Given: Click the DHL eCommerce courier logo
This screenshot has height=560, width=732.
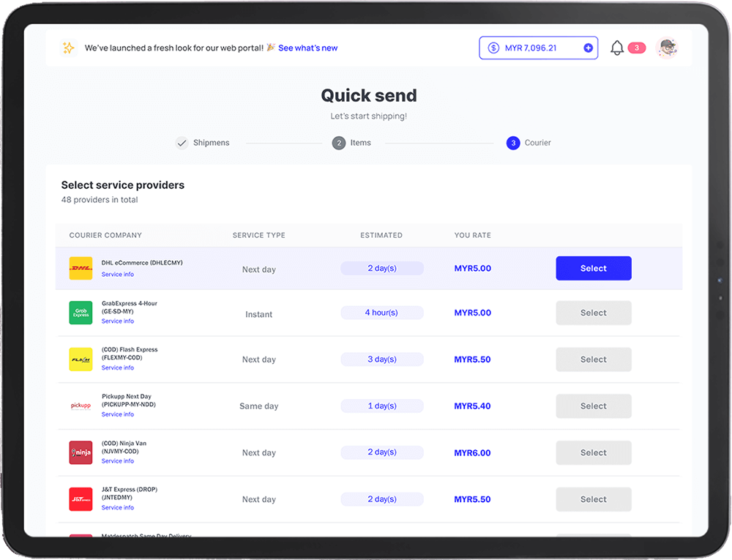Looking at the screenshot, I should tap(81, 268).
